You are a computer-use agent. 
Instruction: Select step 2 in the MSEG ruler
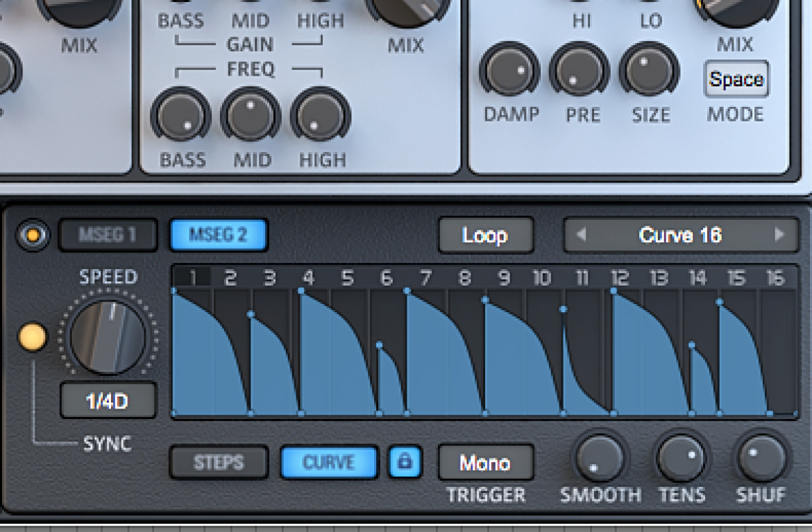pyautogui.click(x=231, y=278)
